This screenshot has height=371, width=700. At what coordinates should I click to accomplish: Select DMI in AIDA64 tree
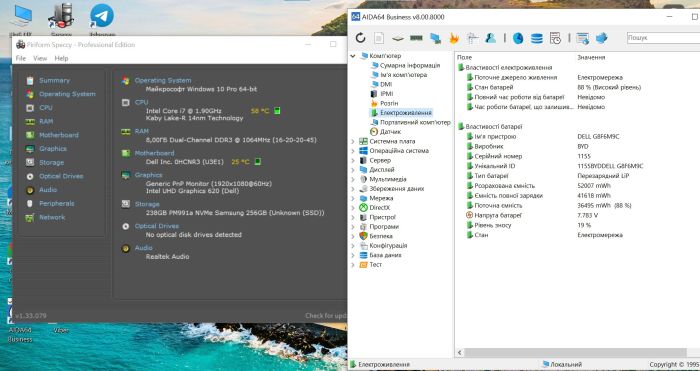[x=386, y=84]
